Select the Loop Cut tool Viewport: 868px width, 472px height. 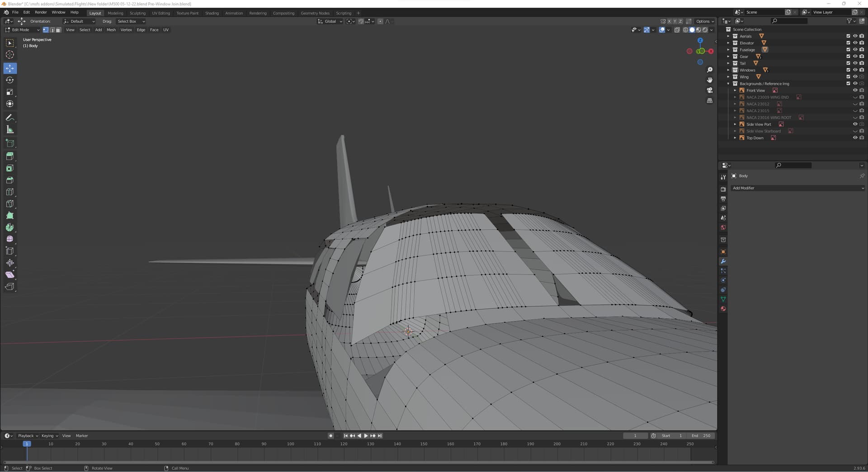click(x=10, y=192)
